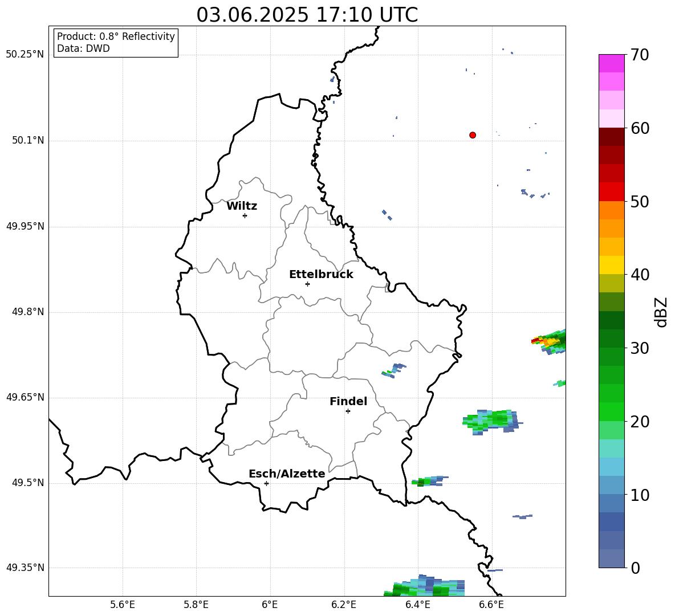Click the Findel station cross marker

click(348, 411)
